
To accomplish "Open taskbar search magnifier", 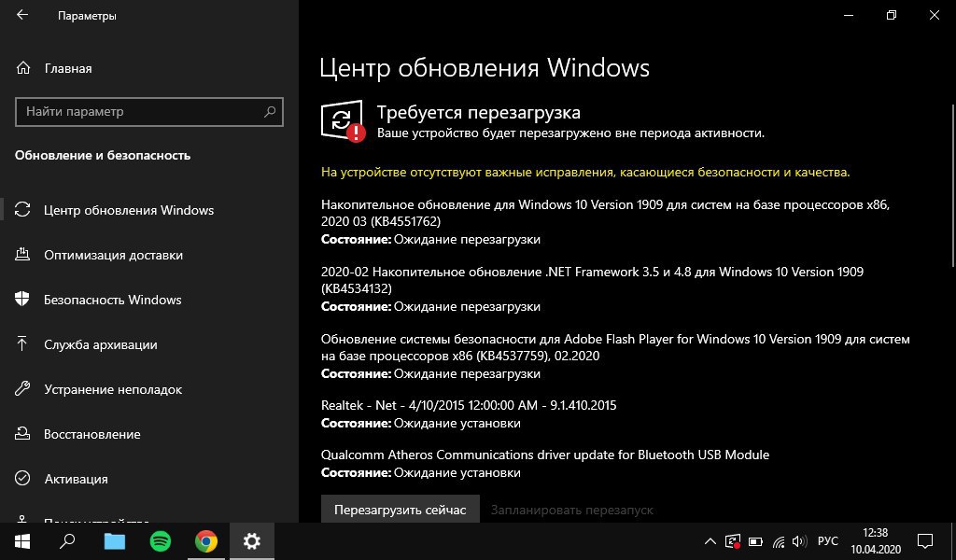I will tap(67, 541).
